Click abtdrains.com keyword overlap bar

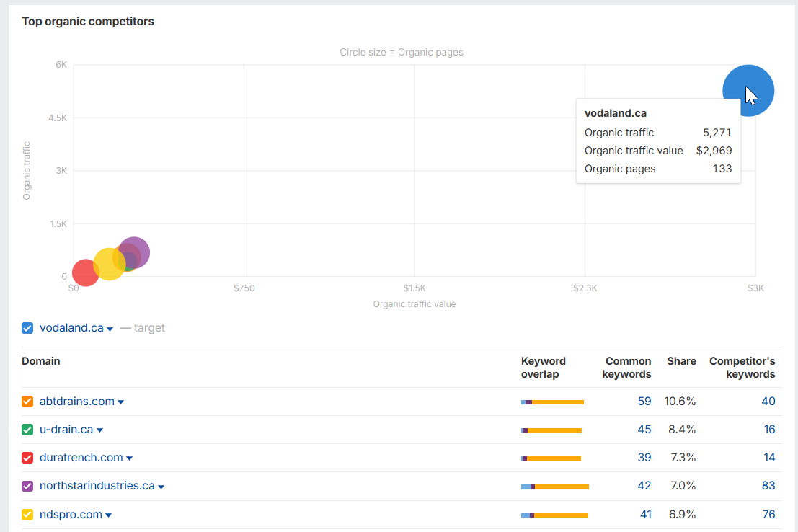tap(552, 402)
